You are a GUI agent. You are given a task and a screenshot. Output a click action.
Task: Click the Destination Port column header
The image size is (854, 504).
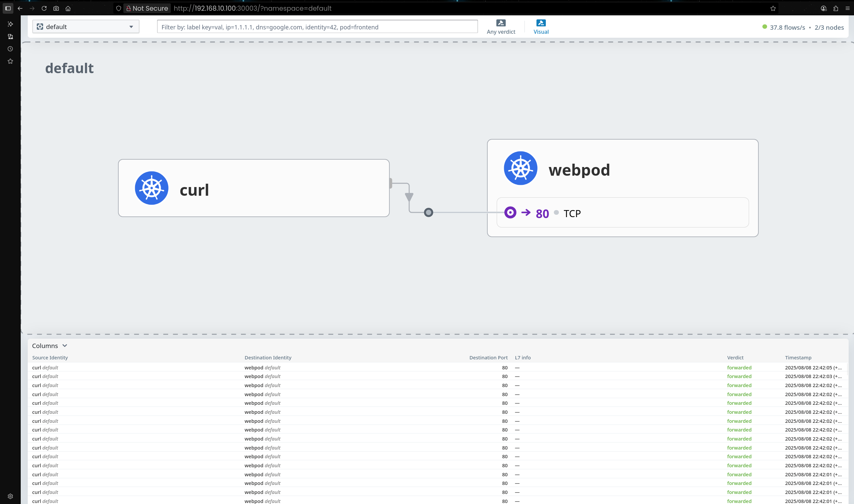(x=488, y=358)
